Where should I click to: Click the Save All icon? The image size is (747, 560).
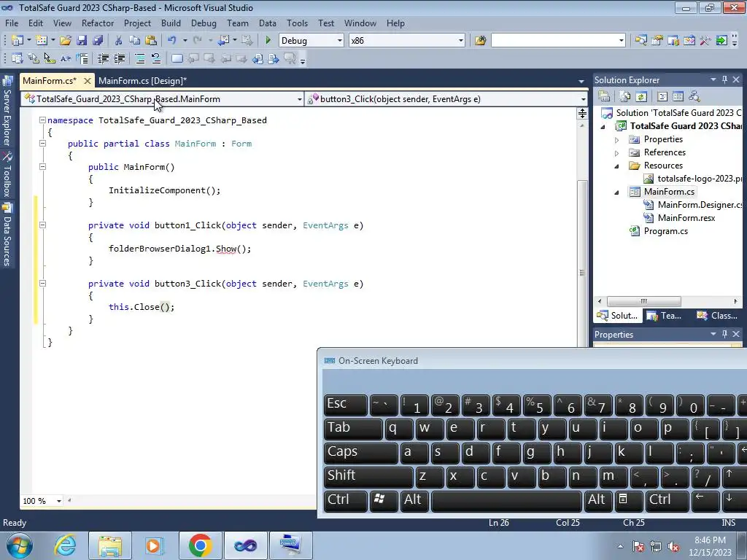click(98, 41)
